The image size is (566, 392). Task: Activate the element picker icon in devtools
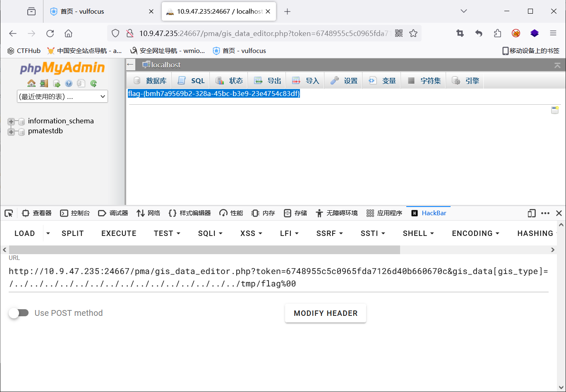9,213
